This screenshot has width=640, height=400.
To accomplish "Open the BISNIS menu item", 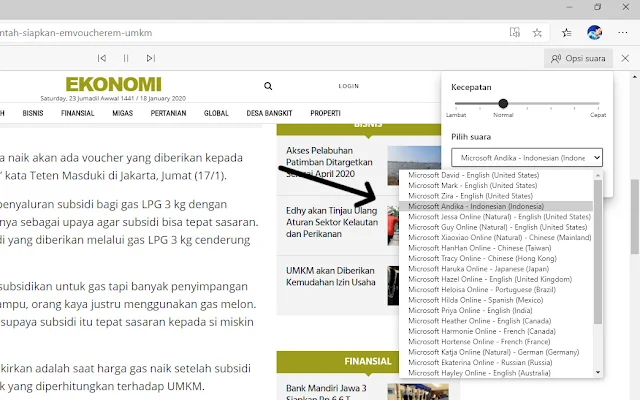I will tap(33, 113).
